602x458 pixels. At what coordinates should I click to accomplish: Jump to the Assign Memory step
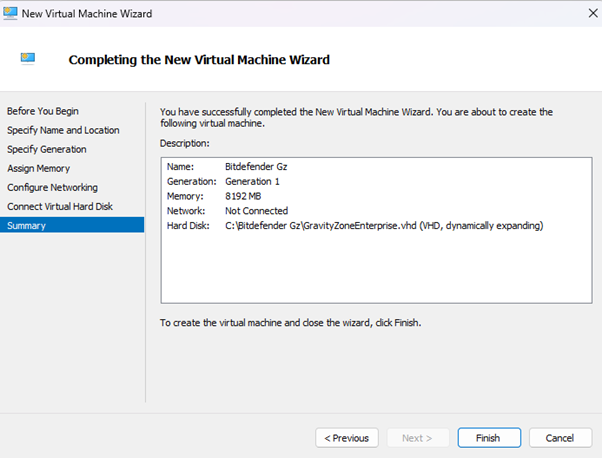39,168
